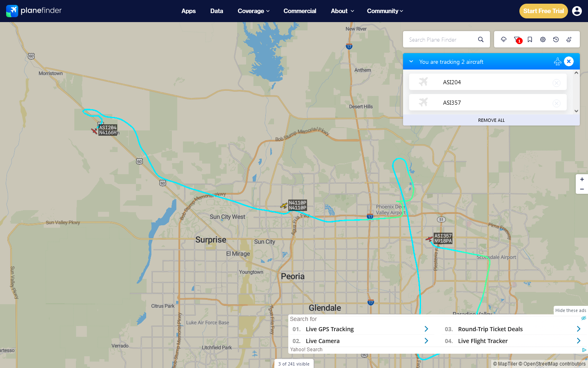Click the Start Free Trial button

click(543, 11)
